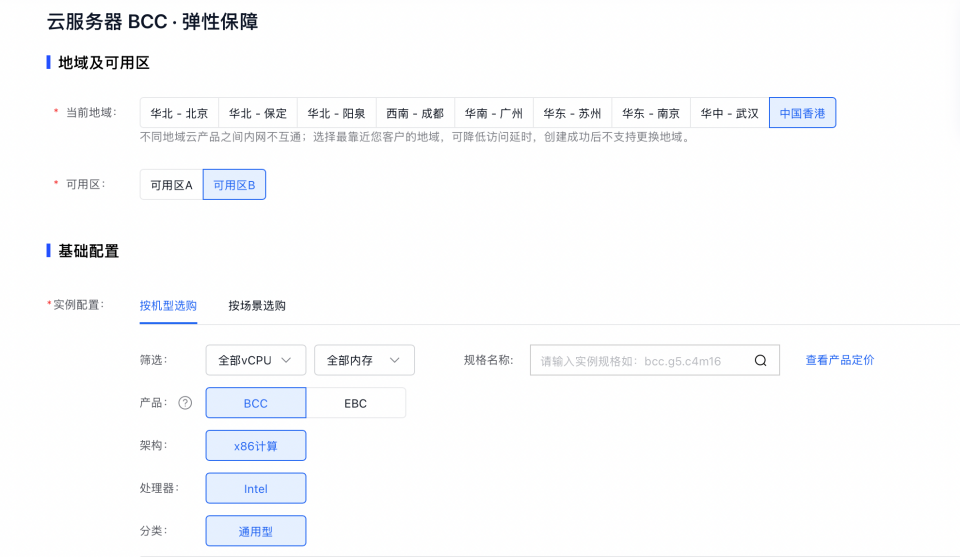Image resolution: width=960 pixels, height=557 pixels.
Task: Focus the 规格名称 spec search field
Action: (x=654, y=361)
